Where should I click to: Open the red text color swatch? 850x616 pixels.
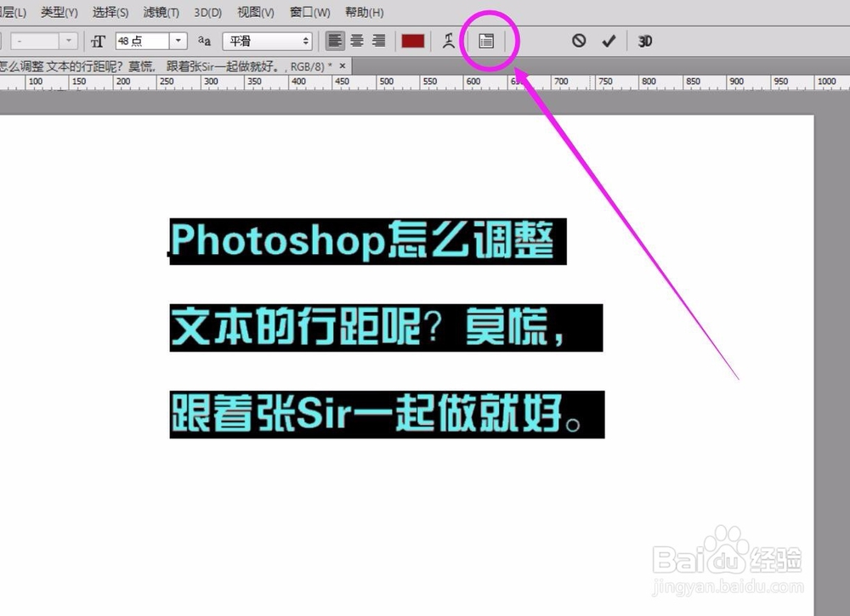[x=412, y=41]
